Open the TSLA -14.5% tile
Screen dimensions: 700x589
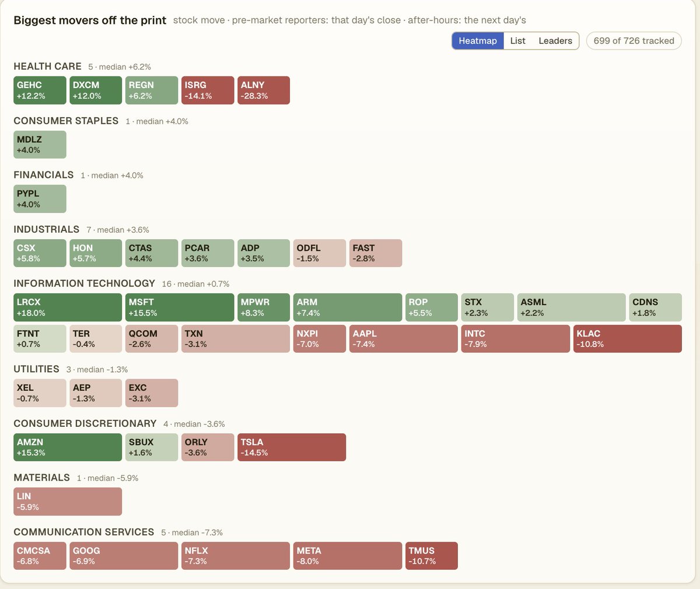[292, 447]
